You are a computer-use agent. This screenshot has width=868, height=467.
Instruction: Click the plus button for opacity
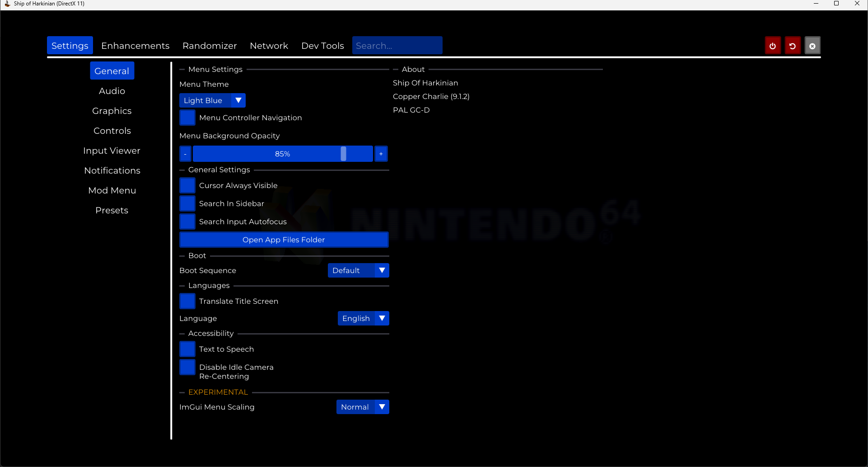pos(381,154)
